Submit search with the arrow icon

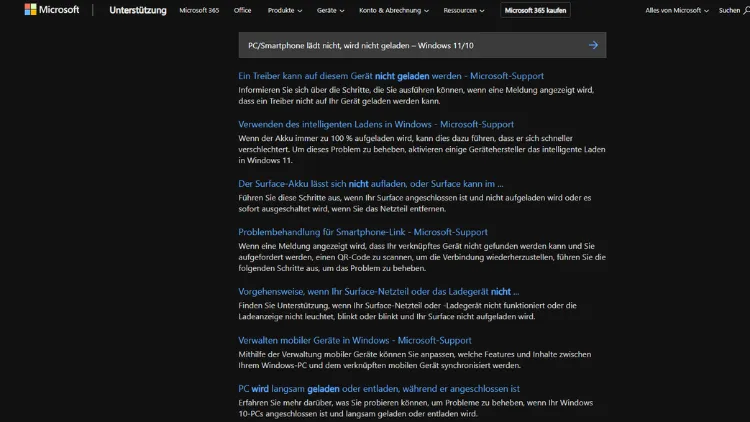(593, 45)
